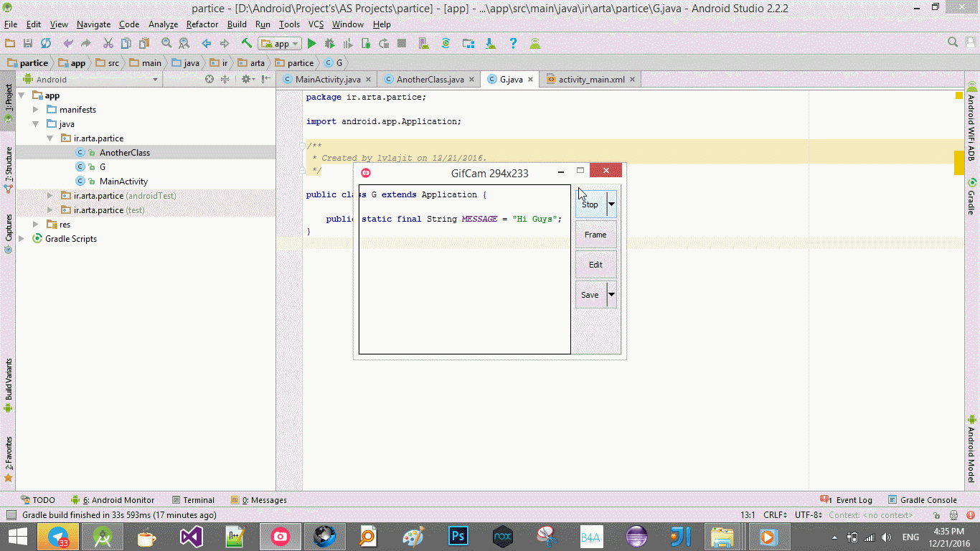The image size is (980, 551).
Task: Click the scroll from source target icon
Action: pyautogui.click(x=209, y=80)
